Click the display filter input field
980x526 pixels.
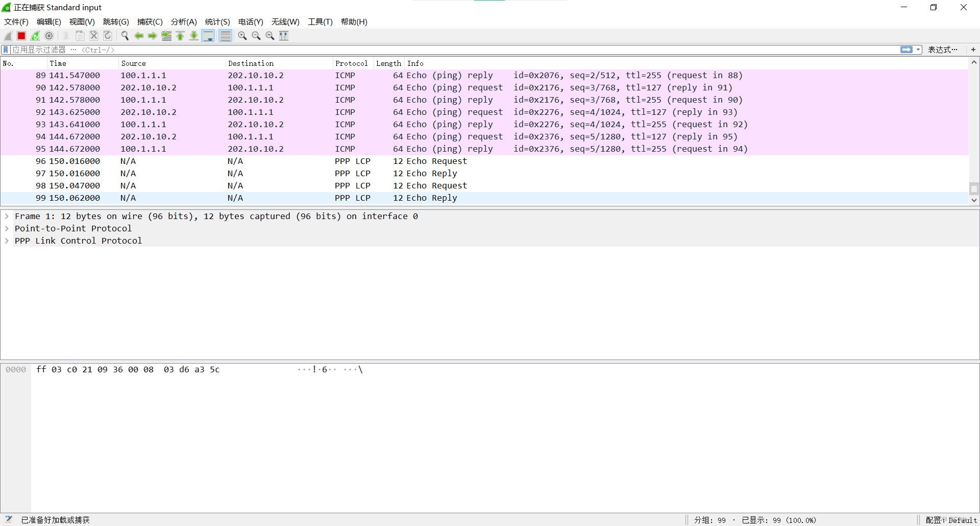click(454, 50)
